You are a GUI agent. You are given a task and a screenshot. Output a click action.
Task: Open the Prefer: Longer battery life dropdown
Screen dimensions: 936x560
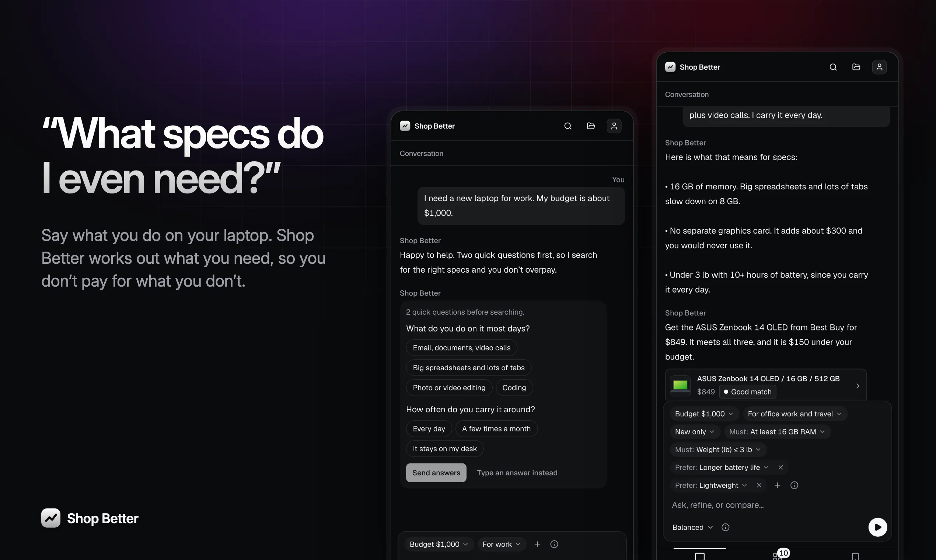pyautogui.click(x=722, y=468)
